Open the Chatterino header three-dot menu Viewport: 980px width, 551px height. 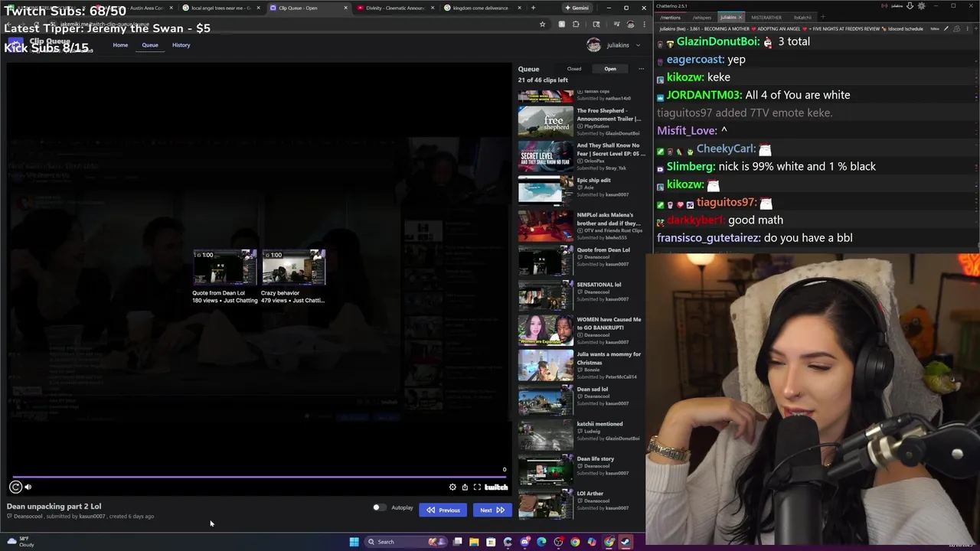[x=966, y=29]
